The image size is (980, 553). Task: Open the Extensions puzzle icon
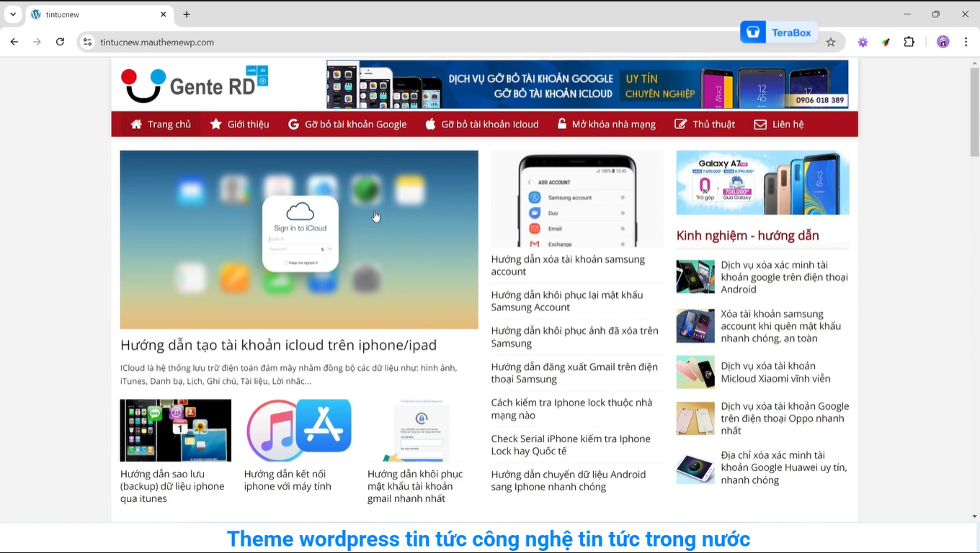point(909,42)
